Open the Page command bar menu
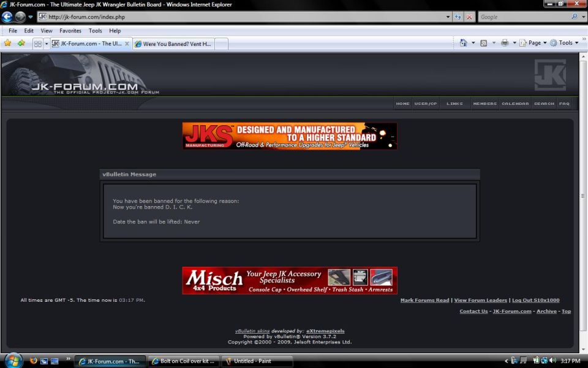This screenshot has width=588, height=368. click(533, 43)
